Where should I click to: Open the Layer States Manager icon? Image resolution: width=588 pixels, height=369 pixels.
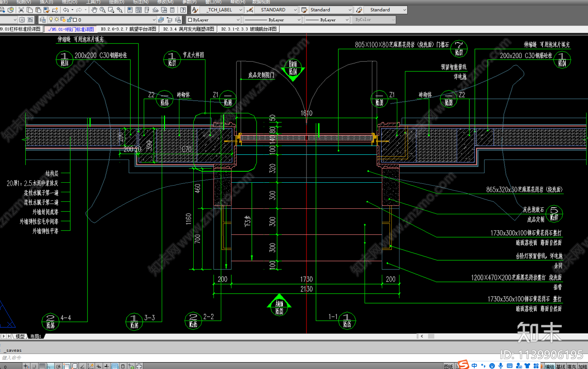[178, 19]
